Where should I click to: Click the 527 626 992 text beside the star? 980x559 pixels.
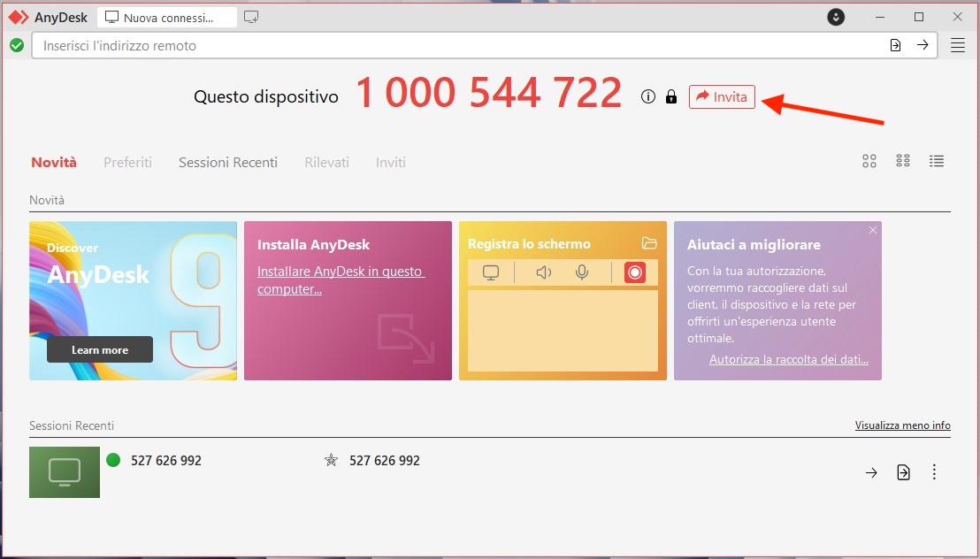(x=385, y=461)
